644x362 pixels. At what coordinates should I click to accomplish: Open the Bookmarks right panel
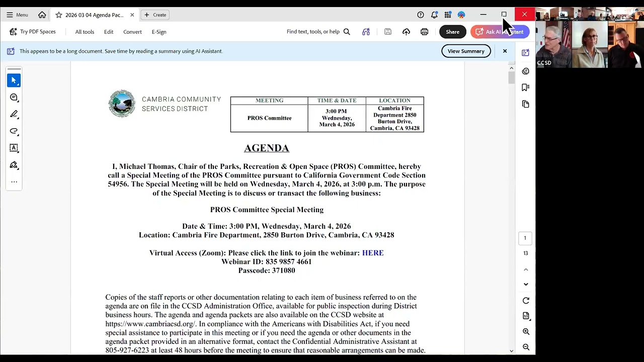tap(526, 87)
